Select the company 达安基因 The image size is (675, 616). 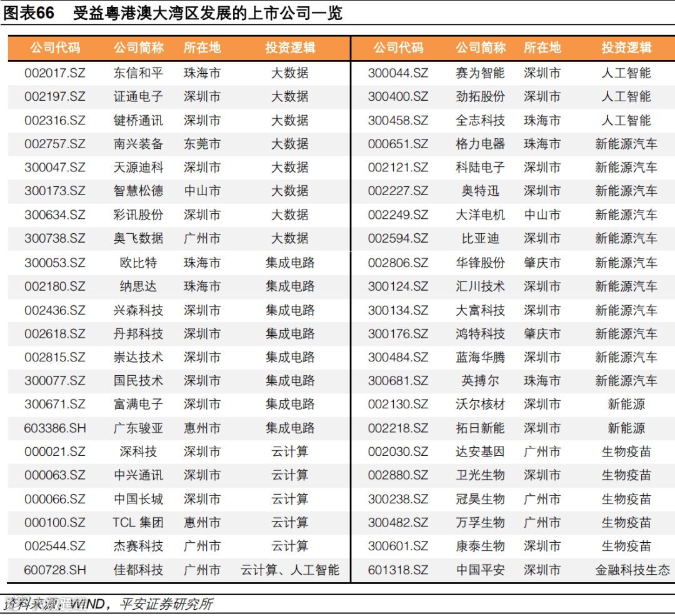[x=480, y=452]
